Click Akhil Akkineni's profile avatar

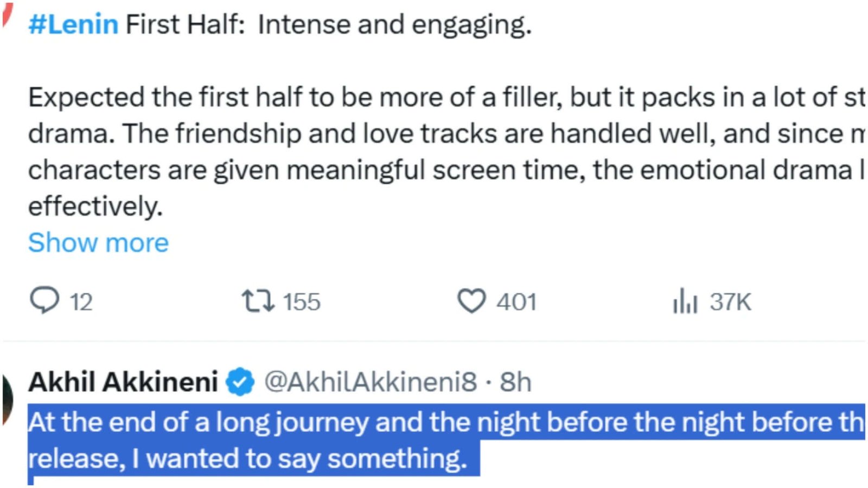point(7,399)
